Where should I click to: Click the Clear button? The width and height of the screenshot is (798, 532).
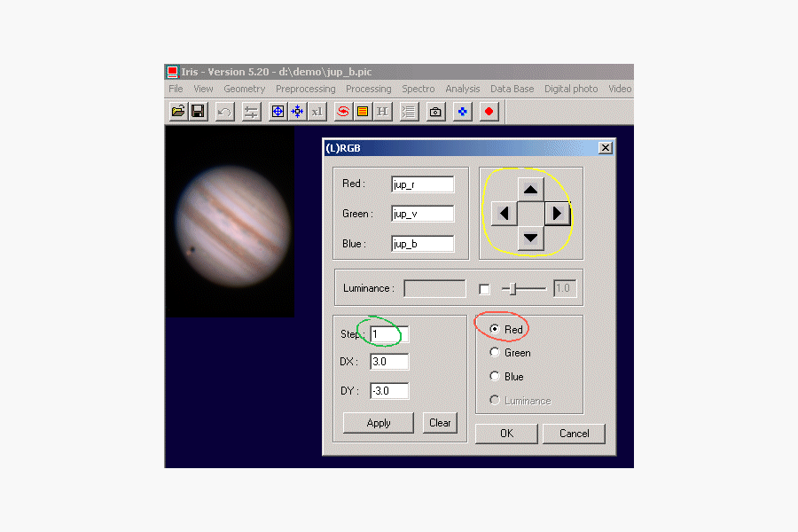[440, 423]
